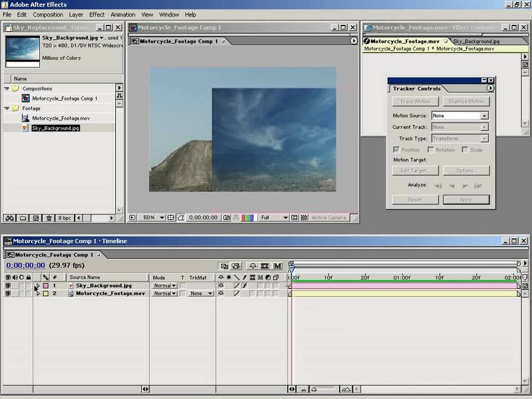This screenshot has height=399, width=532.
Task: Create a new folder in Project panel
Action: (22, 218)
